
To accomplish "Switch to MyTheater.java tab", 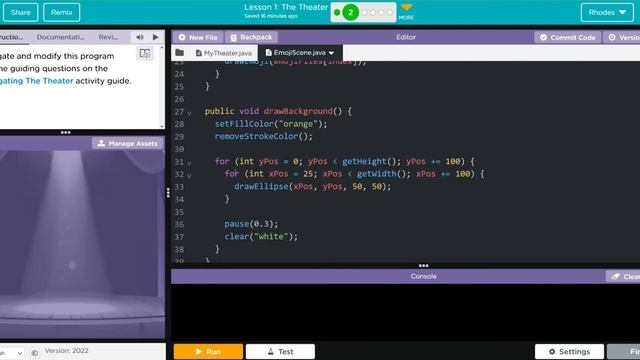I will pos(224,53).
